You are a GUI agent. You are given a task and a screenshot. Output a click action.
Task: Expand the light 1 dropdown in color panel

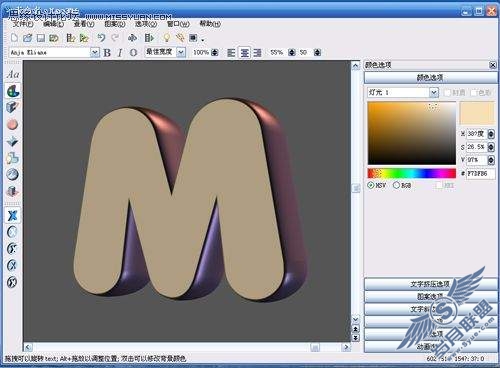pos(434,92)
